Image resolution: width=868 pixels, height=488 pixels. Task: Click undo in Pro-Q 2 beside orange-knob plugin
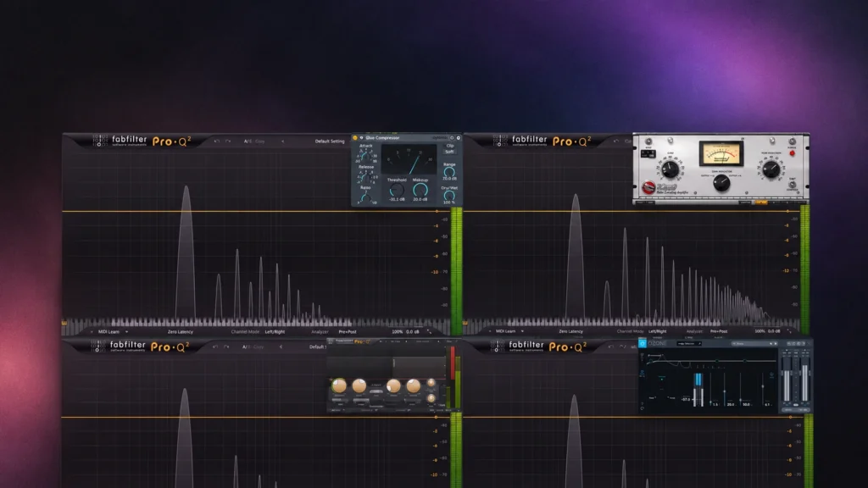214,347
